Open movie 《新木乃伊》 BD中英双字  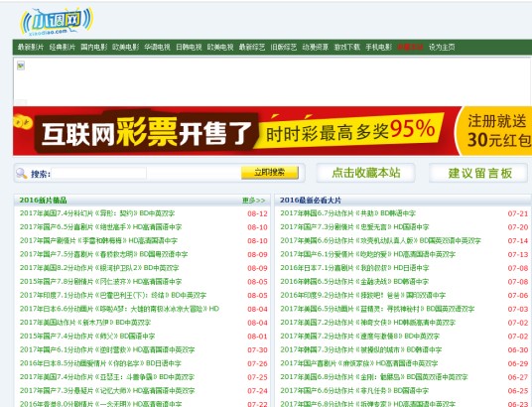point(85,323)
